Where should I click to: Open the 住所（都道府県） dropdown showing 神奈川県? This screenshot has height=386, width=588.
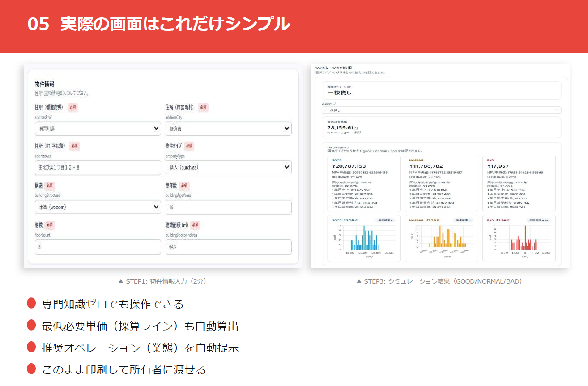(x=98, y=129)
